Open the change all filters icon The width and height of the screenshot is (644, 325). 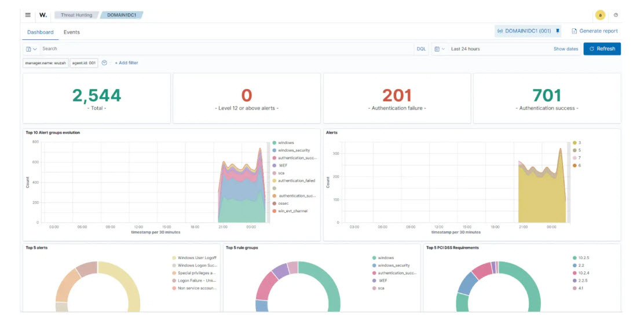point(104,62)
